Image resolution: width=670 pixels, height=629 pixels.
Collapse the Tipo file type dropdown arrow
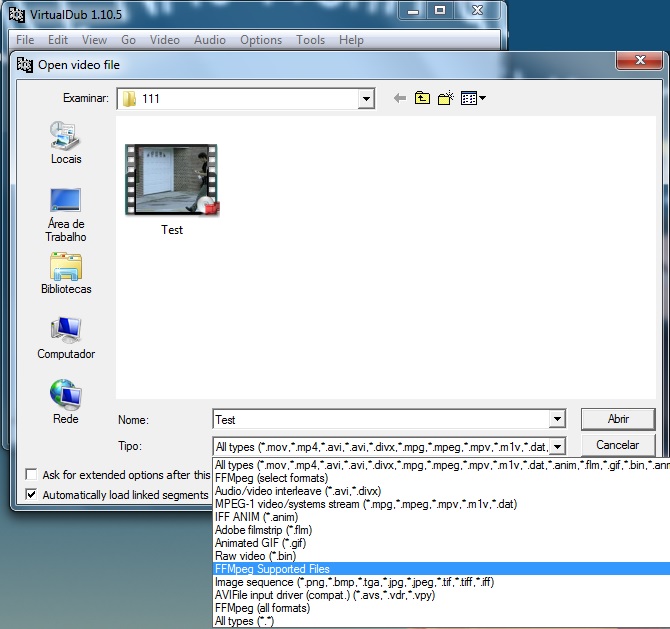click(557, 447)
